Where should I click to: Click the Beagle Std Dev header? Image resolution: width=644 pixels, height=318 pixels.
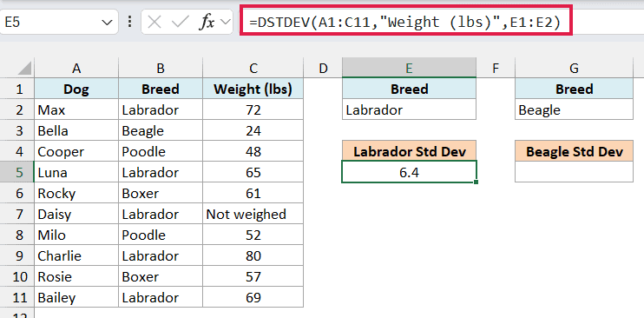(574, 151)
